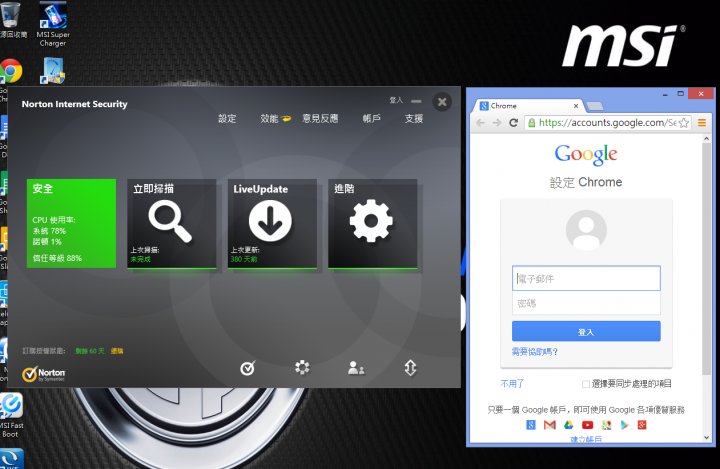Click the 380 天前 last update text
Image resolution: width=720 pixels, height=469 pixels.
tap(244, 260)
